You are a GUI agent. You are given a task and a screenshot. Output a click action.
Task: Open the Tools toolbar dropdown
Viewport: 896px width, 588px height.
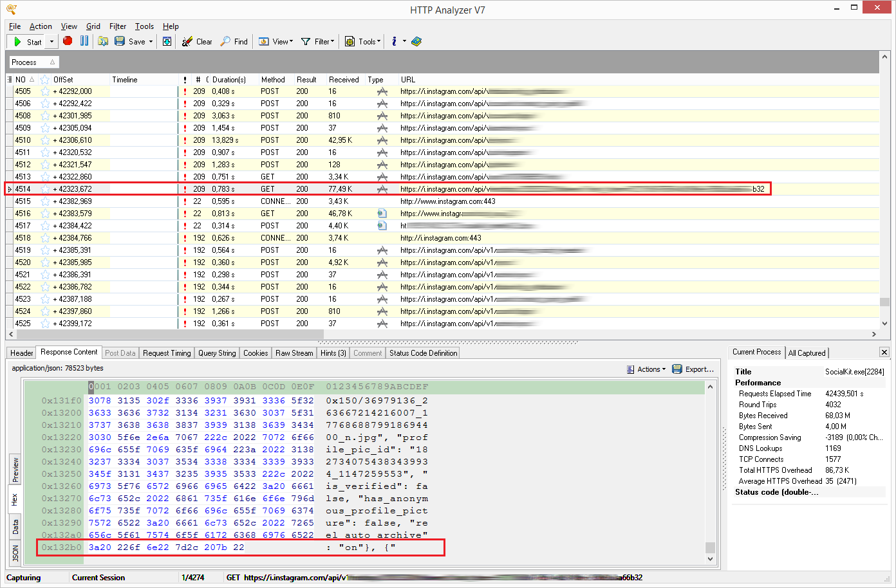(x=362, y=42)
